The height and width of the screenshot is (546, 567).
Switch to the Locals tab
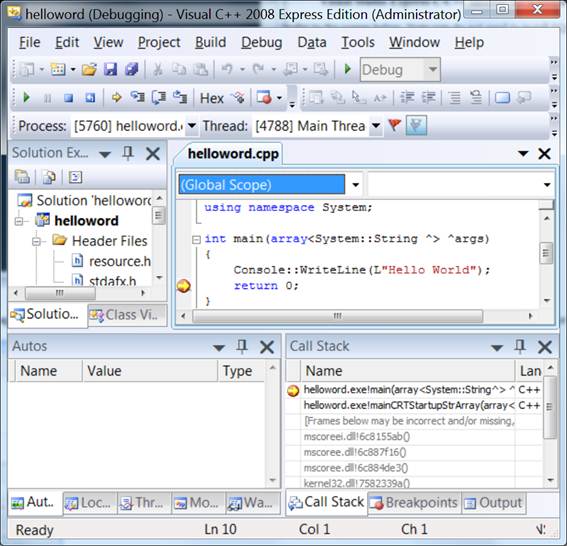coord(90,503)
